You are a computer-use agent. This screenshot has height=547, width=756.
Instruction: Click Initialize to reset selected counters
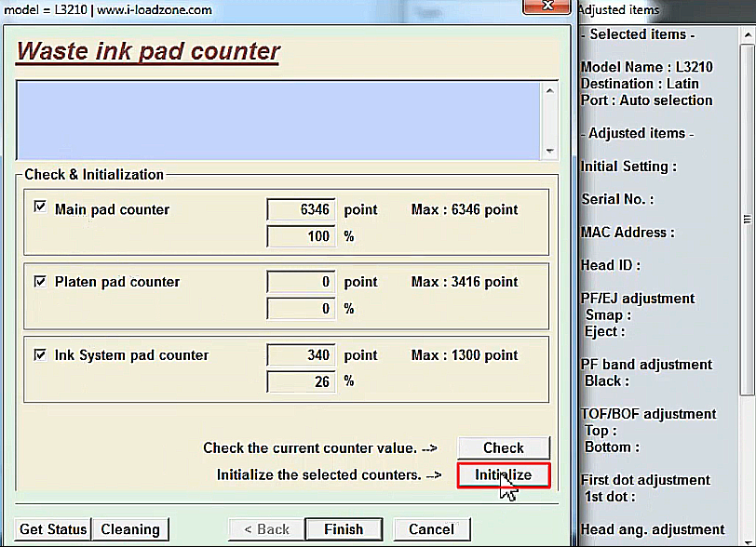[x=504, y=475]
